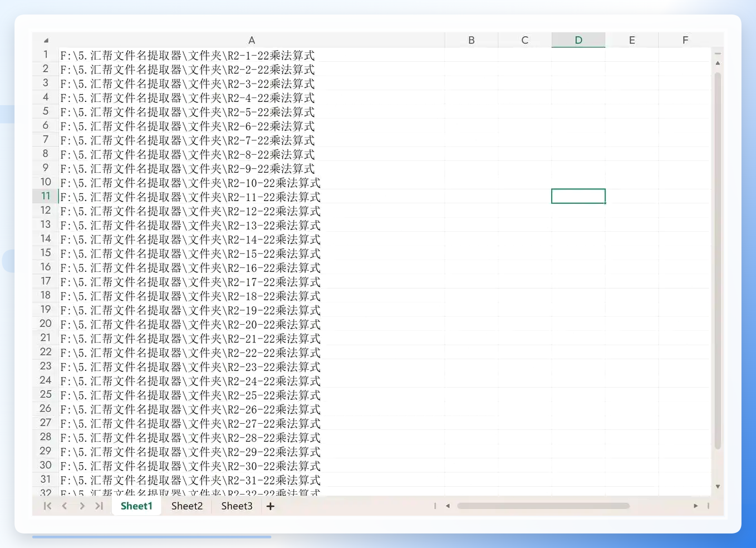Click the selected cell D11
The width and height of the screenshot is (756, 548).
click(x=578, y=196)
